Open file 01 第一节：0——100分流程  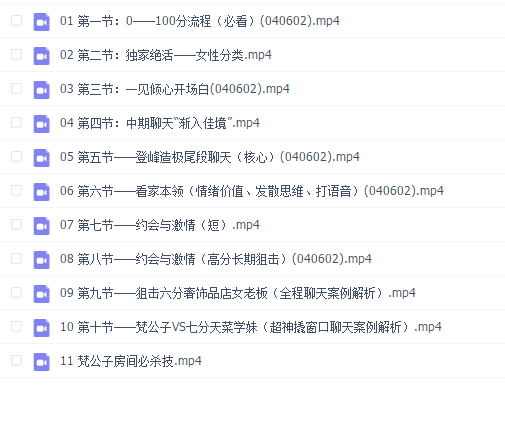(x=200, y=21)
